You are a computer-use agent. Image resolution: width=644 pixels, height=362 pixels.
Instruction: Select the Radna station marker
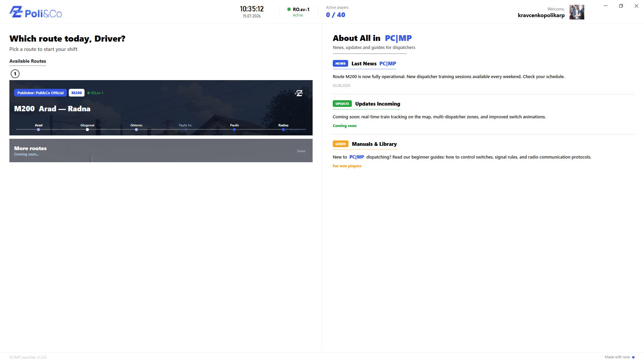pos(283,129)
